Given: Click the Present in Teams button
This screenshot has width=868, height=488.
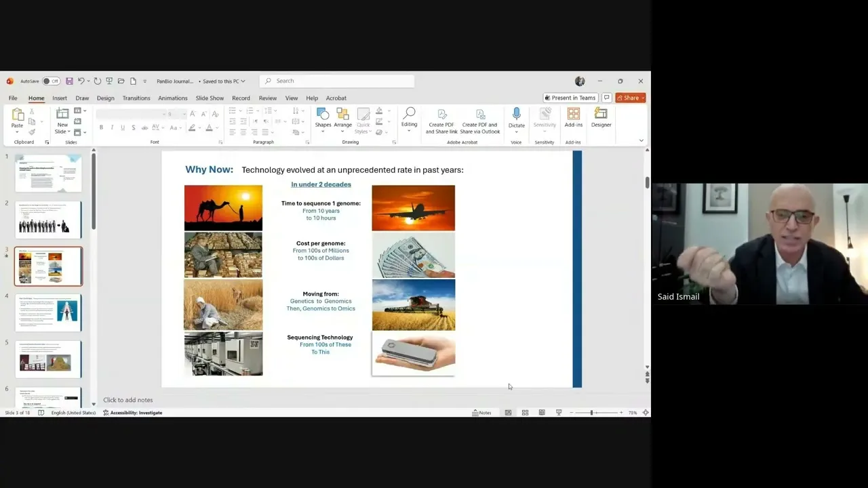Looking at the screenshot, I should pos(570,98).
